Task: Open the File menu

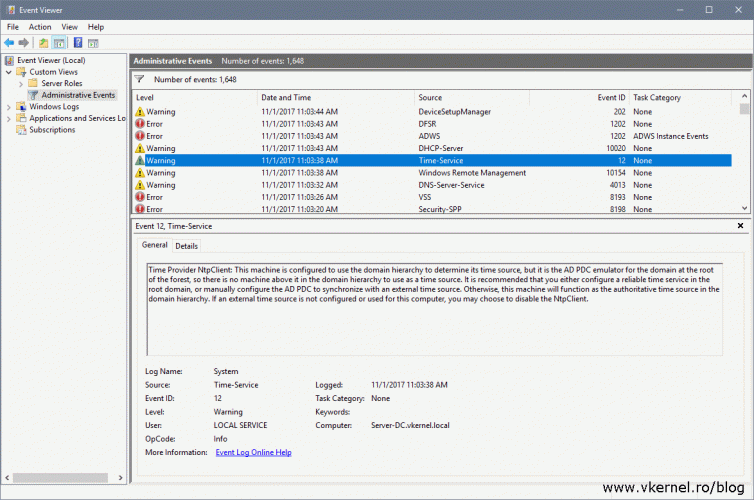Action: 13,27
